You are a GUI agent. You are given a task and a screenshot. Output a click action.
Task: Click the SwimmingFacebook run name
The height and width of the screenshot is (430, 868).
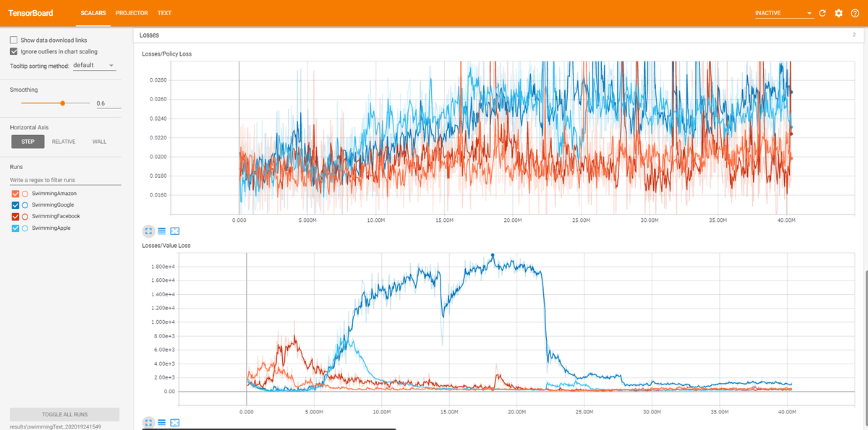[56, 216]
